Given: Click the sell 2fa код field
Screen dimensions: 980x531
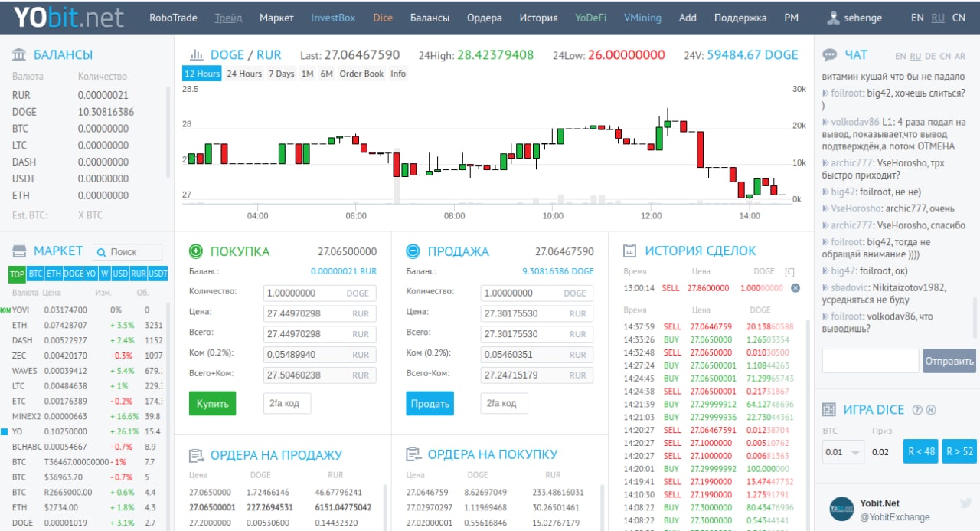Looking at the screenshot, I should coord(505,403).
